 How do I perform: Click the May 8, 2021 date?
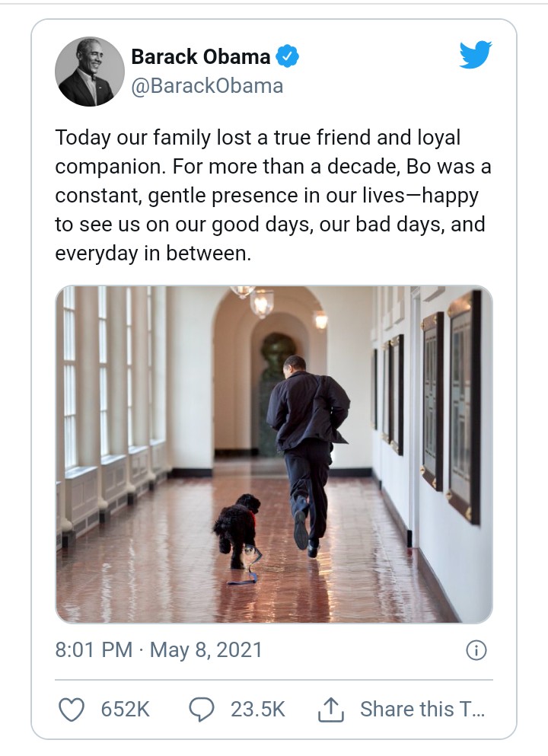(206, 650)
